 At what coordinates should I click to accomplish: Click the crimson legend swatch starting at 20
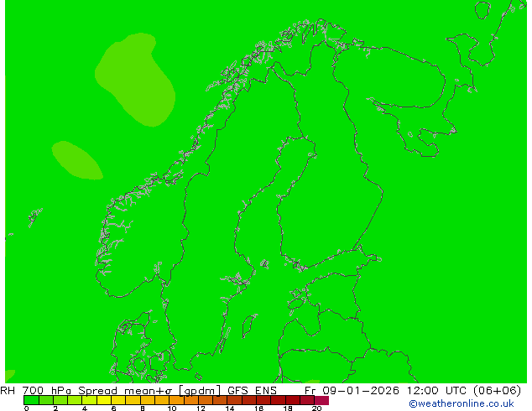point(321,400)
